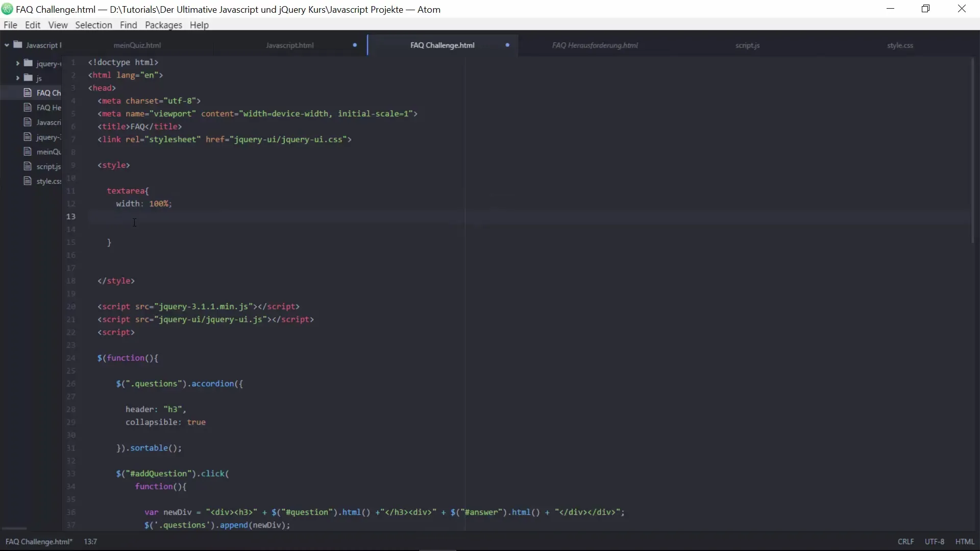Click the <html lang="en"> line
Image resolution: width=980 pixels, height=551 pixels.
tap(126, 75)
